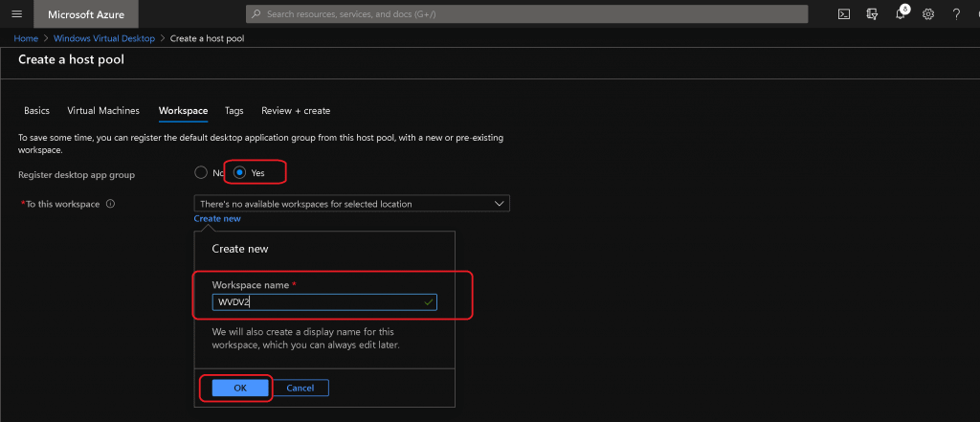Open Directory and subscription filter icon
Screen dimensions: 980x422
[872, 14]
